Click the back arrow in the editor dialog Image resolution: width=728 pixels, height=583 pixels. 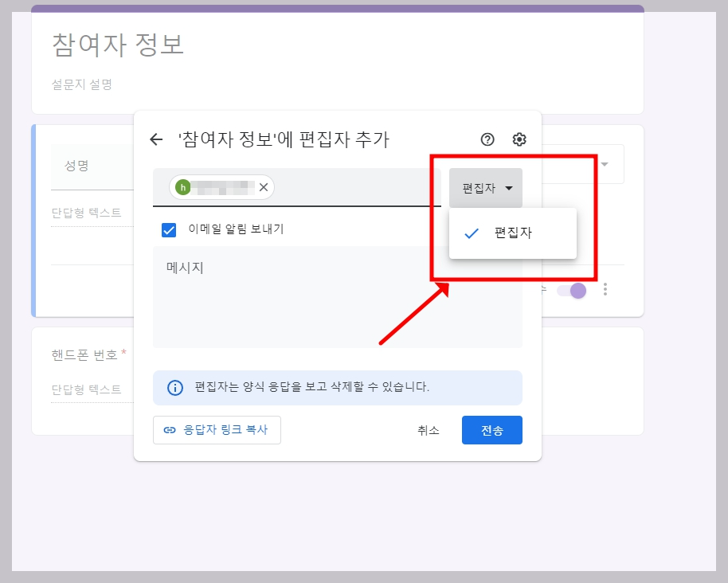[x=156, y=139]
